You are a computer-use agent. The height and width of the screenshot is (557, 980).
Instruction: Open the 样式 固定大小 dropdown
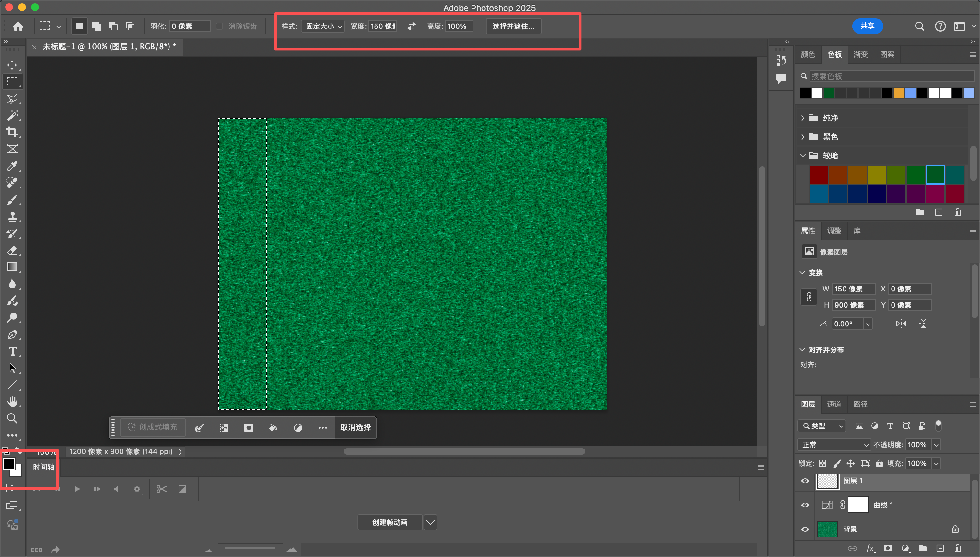323,26
